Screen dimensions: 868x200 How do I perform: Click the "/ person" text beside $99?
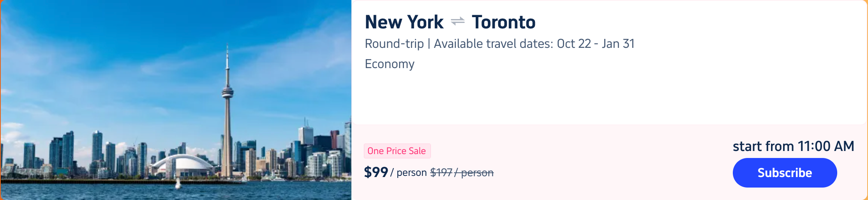pyautogui.click(x=409, y=172)
